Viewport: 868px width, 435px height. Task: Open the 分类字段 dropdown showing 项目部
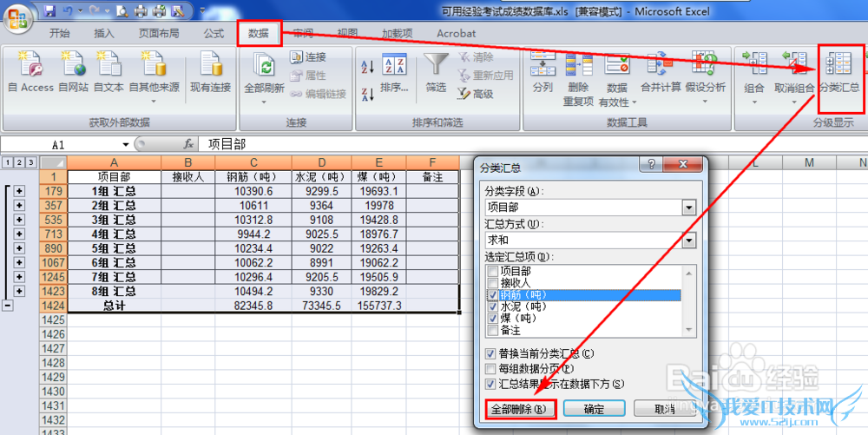click(x=688, y=208)
